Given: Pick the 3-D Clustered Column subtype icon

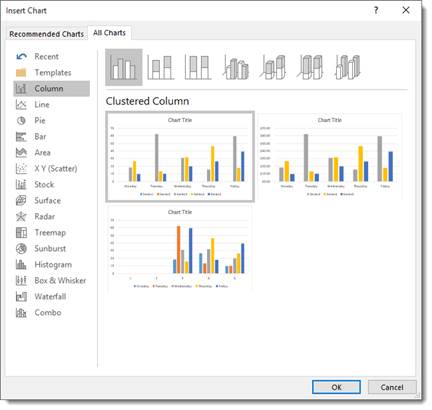Looking at the screenshot, I should [x=236, y=67].
